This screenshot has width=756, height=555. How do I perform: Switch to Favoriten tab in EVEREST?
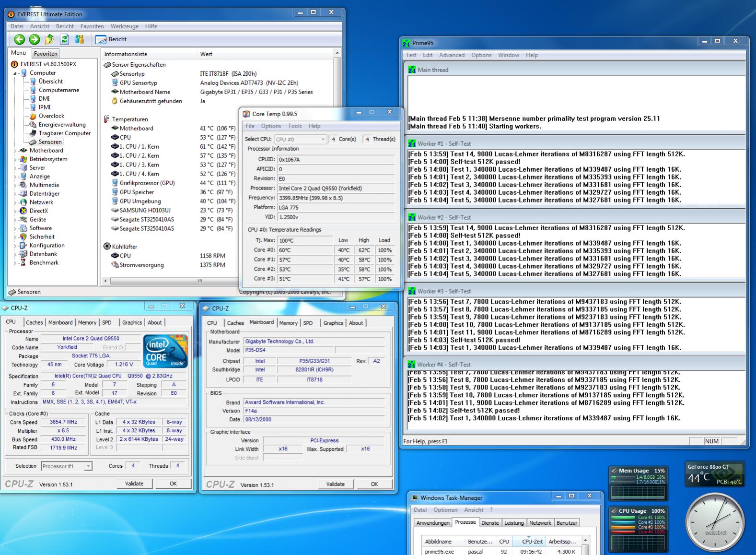46,54
